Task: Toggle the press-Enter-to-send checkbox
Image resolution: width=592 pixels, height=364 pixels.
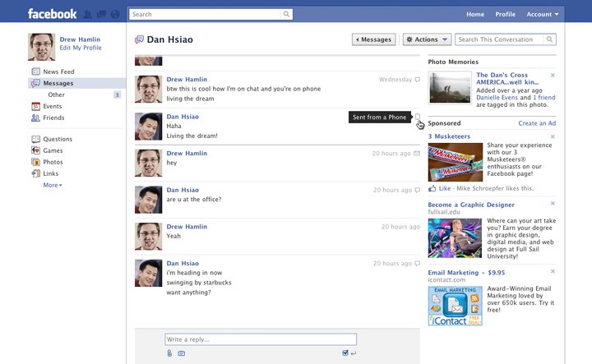Action: pos(345,353)
